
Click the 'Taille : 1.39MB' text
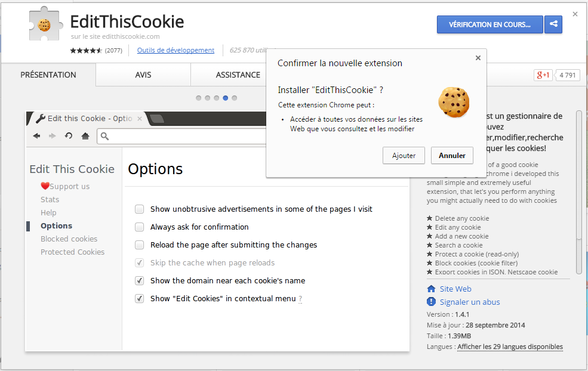[448, 336]
